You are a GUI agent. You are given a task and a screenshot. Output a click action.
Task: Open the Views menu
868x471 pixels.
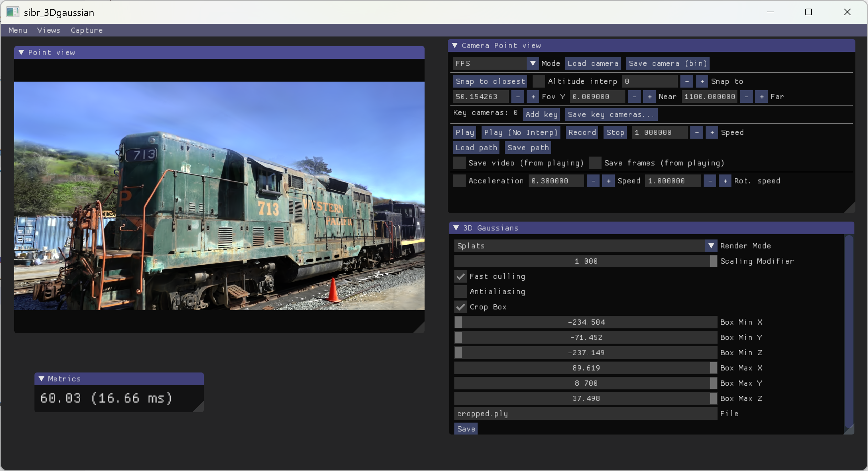[48, 30]
